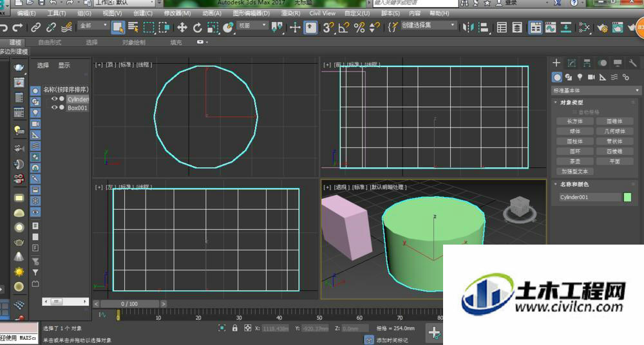Screen dimensions: 644x345
Task: Select Box001 in scene explorer
Action: [78, 108]
